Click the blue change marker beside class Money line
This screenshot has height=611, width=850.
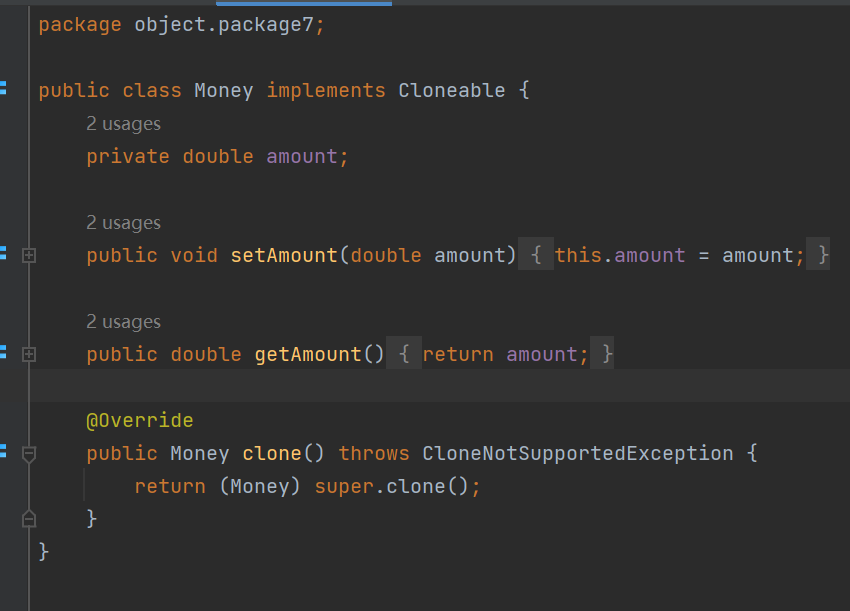pos(3,88)
